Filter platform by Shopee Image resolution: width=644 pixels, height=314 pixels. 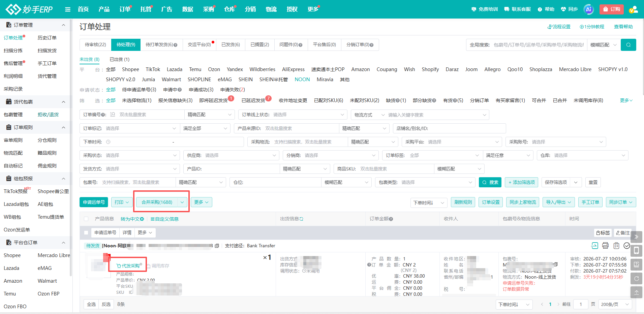coord(130,69)
